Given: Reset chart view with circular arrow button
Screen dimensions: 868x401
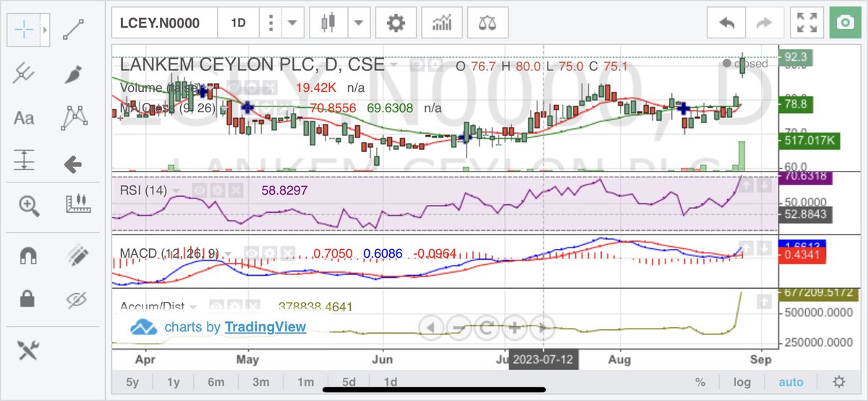Looking at the screenshot, I should 485,327.
